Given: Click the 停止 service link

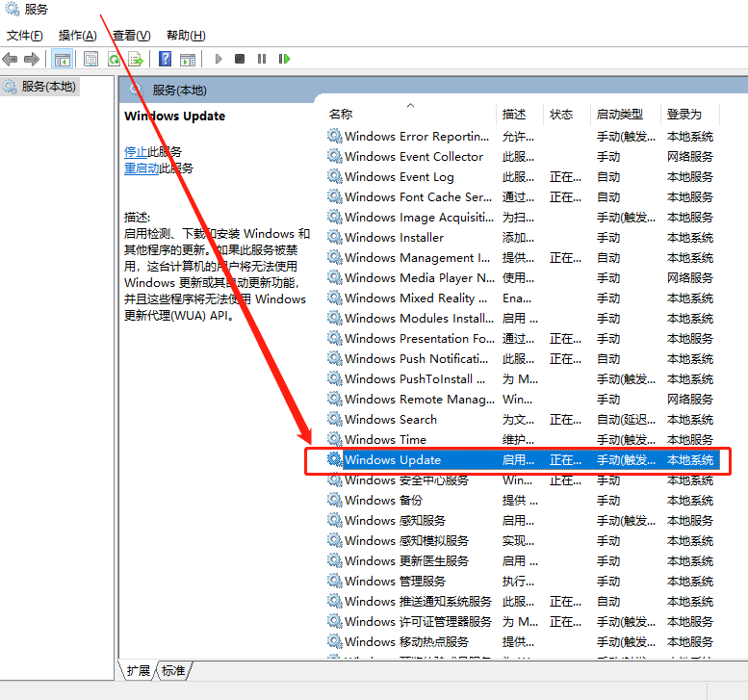Looking at the screenshot, I should pos(136,152).
